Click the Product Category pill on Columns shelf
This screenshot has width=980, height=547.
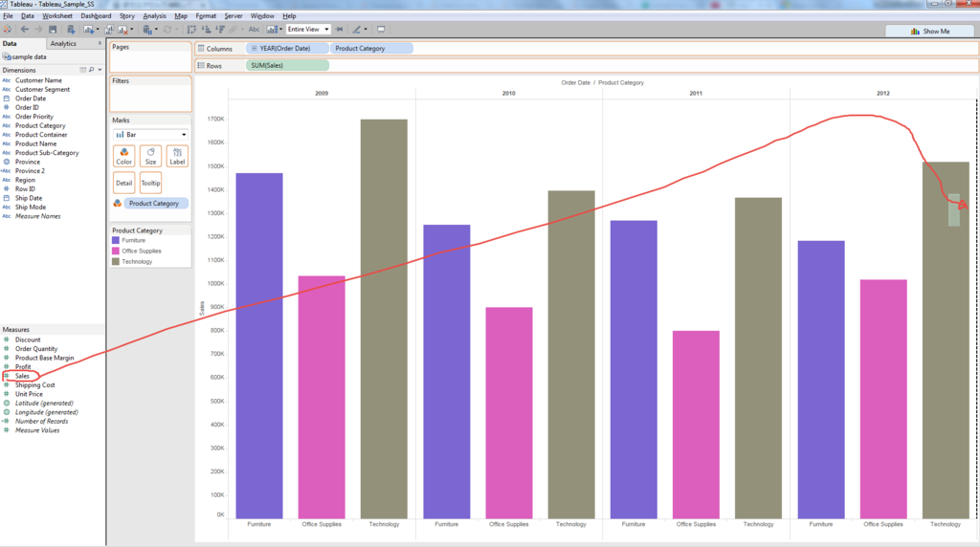(371, 48)
